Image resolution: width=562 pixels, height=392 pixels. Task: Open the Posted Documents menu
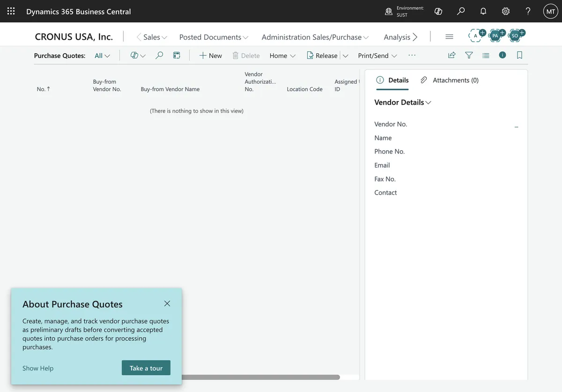214,37
